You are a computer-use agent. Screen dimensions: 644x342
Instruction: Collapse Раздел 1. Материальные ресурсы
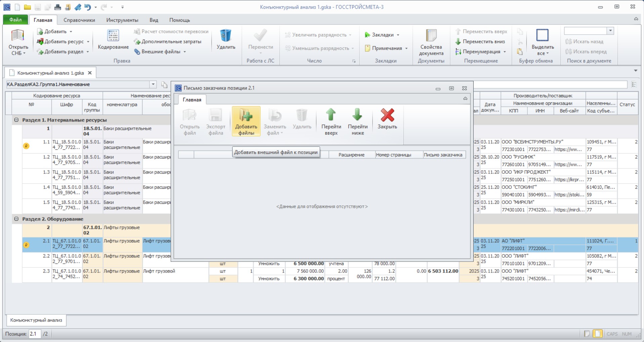coord(16,120)
